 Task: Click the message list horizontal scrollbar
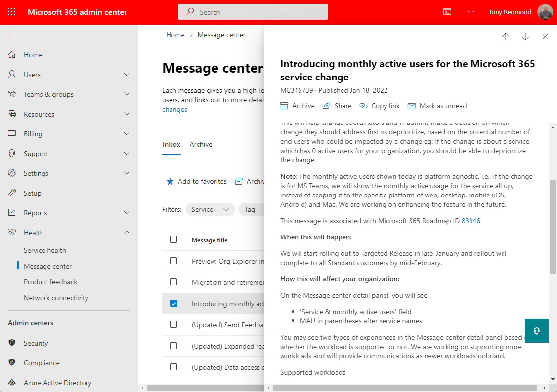tap(206, 388)
